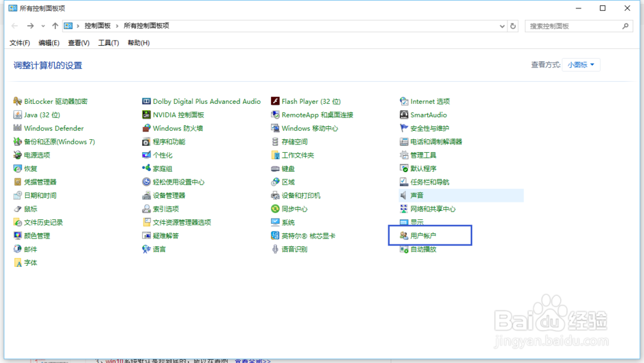Viewport: 644px width, 363px height.
Task: Open the 语音识别 microphone icon
Action: coord(275,249)
